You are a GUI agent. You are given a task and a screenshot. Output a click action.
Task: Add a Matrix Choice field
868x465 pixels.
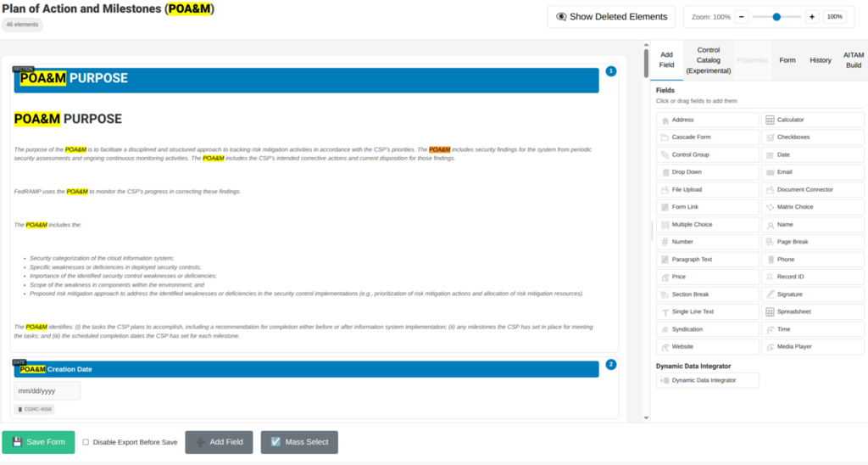(x=812, y=207)
